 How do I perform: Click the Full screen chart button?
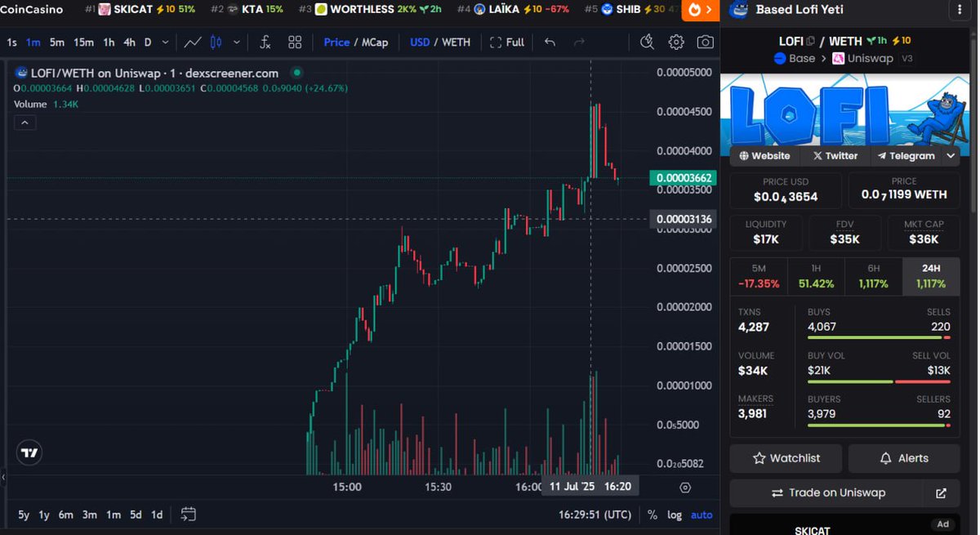coord(507,42)
